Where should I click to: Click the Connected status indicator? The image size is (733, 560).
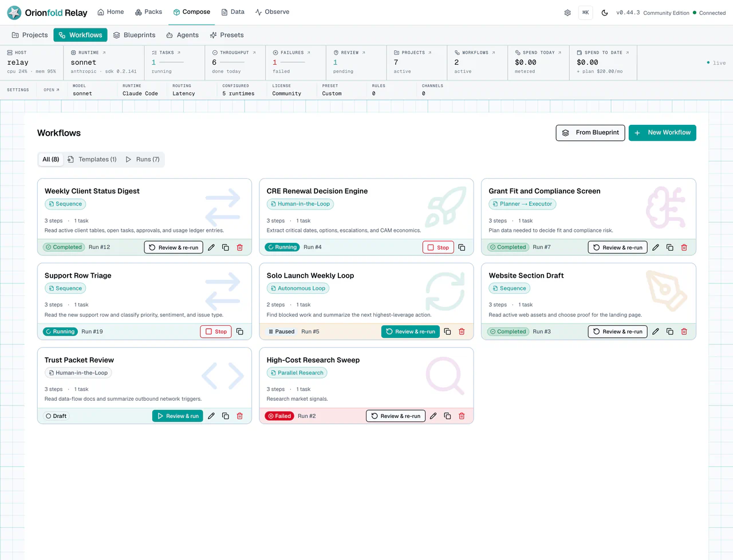pyautogui.click(x=709, y=13)
